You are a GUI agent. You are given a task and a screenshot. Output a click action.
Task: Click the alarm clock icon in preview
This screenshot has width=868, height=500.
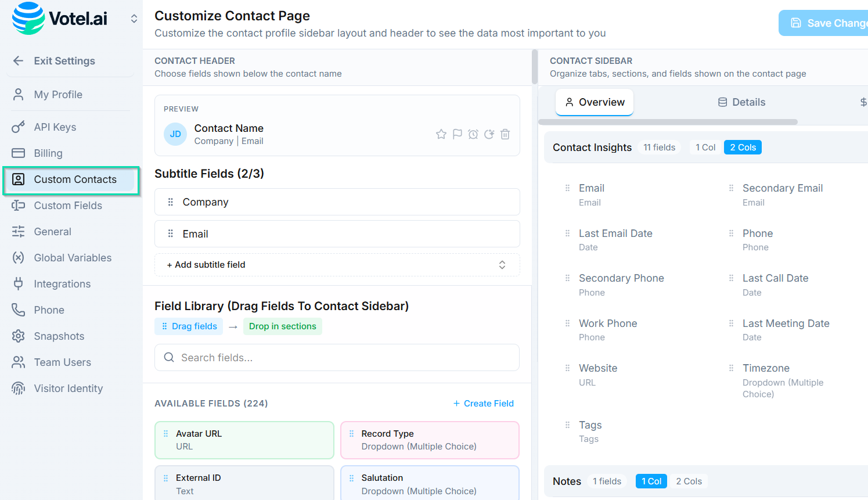point(473,134)
